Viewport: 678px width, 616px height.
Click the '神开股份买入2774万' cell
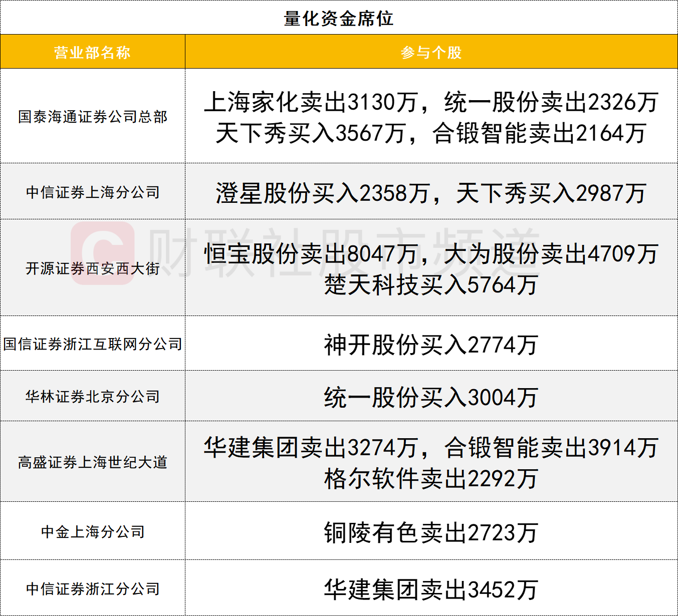[x=431, y=345]
